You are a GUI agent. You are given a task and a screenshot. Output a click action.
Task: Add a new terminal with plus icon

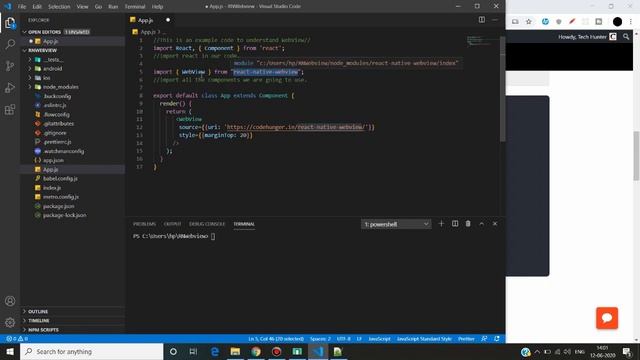(x=441, y=224)
